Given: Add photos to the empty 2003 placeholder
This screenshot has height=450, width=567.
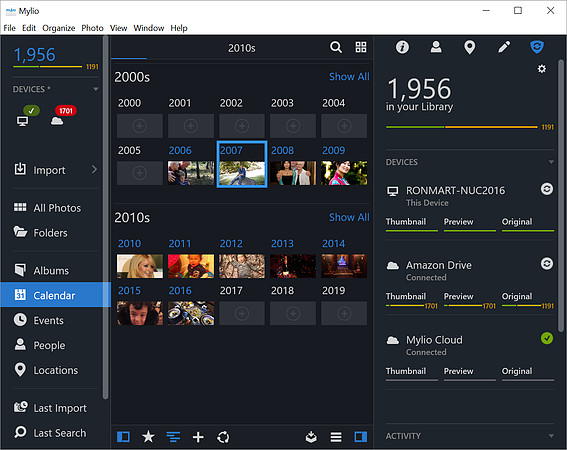Looking at the screenshot, I should point(293,126).
